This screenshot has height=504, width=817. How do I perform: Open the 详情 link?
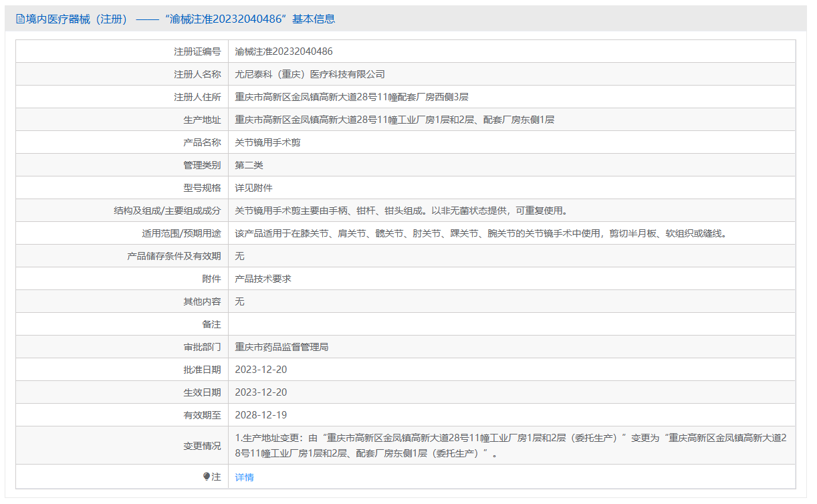click(x=245, y=477)
